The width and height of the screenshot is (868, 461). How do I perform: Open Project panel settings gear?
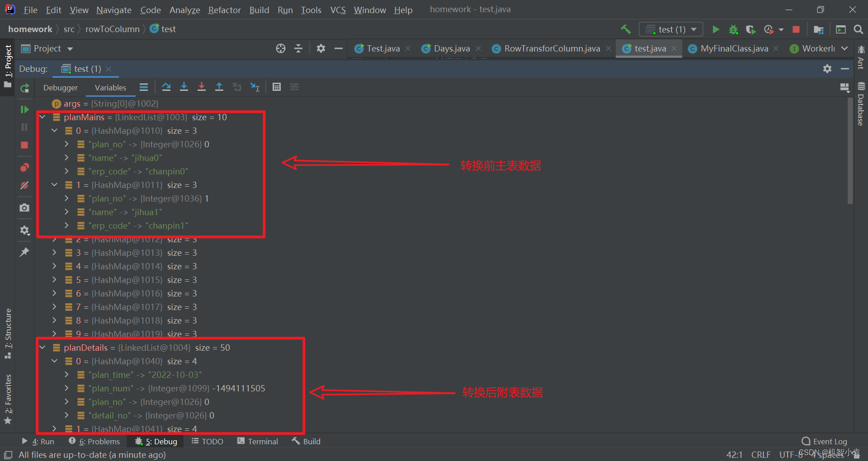tap(321, 48)
